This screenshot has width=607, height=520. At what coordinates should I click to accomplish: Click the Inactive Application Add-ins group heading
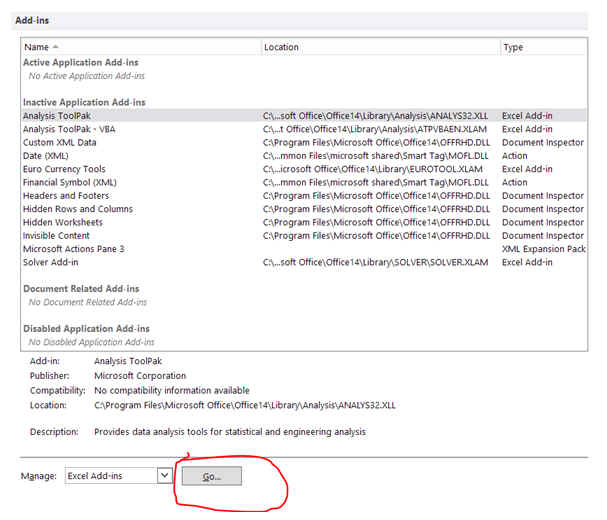point(84,102)
